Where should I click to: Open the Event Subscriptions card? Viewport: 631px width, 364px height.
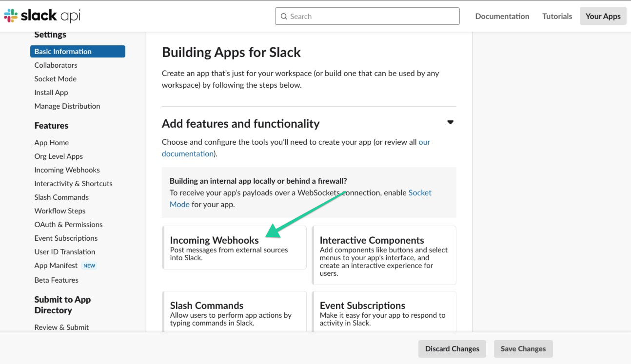(x=384, y=312)
